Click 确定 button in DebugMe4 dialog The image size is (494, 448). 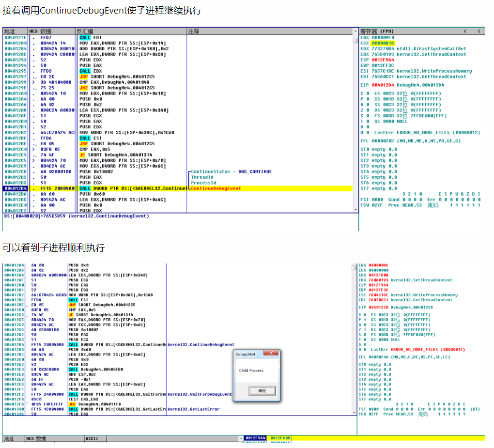tap(262, 390)
